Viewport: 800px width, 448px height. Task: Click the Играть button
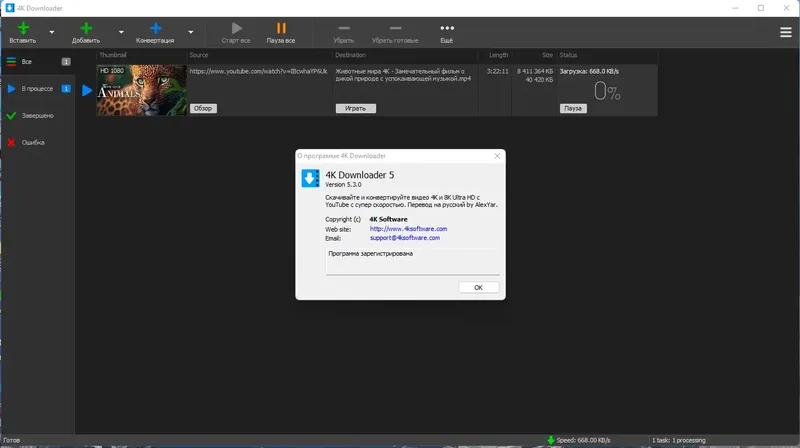pyautogui.click(x=356, y=108)
